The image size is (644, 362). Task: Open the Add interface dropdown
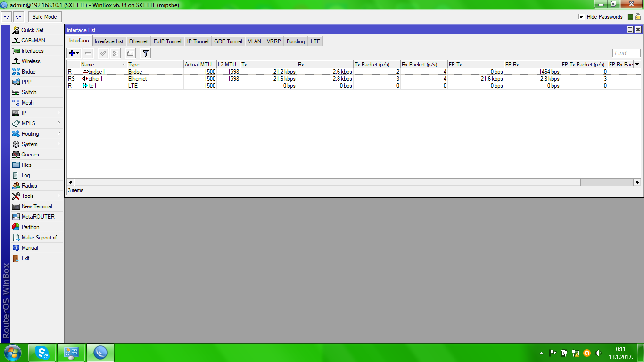click(x=74, y=53)
